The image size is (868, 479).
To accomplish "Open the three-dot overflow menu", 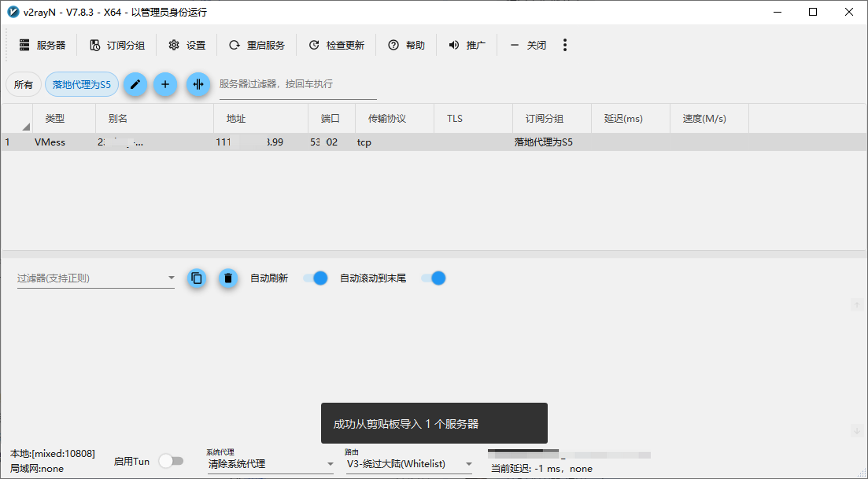I will point(565,46).
